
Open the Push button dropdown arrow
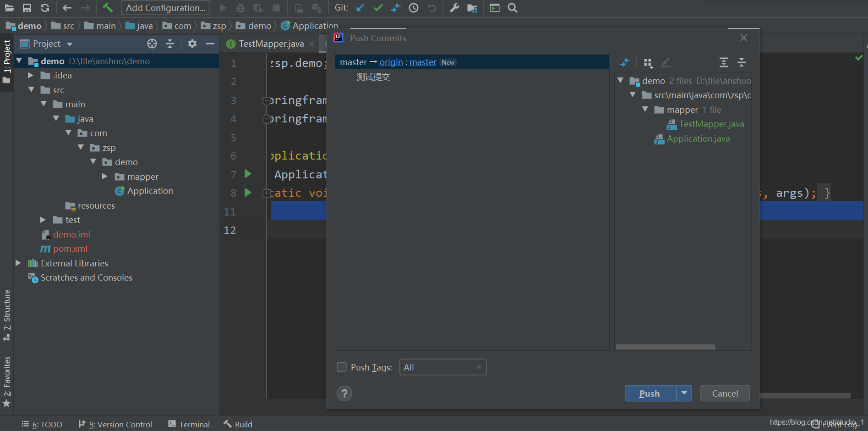pos(684,393)
